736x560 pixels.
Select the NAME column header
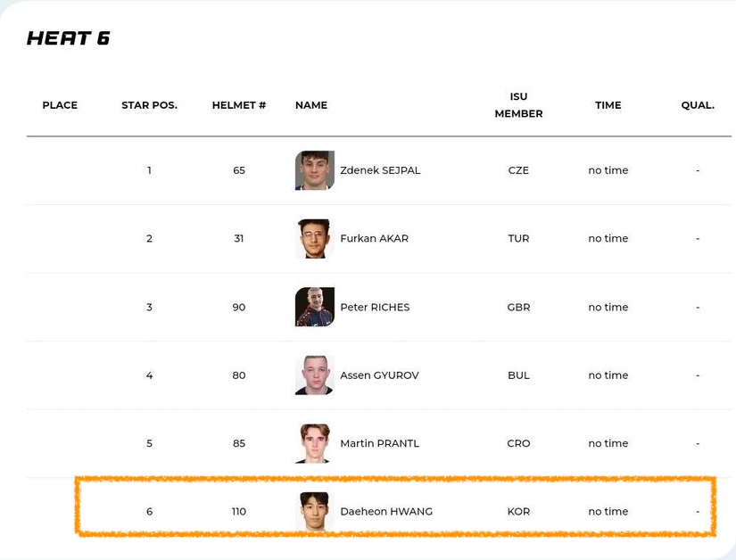pyautogui.click(x=311, y=105)
